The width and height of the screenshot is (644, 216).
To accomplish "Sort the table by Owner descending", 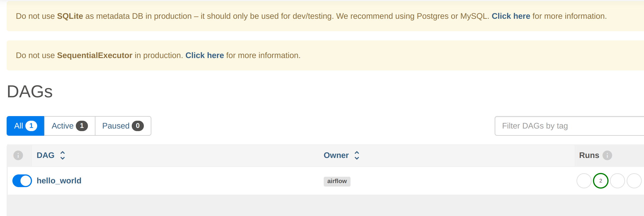I will click(x=357, y=158).
